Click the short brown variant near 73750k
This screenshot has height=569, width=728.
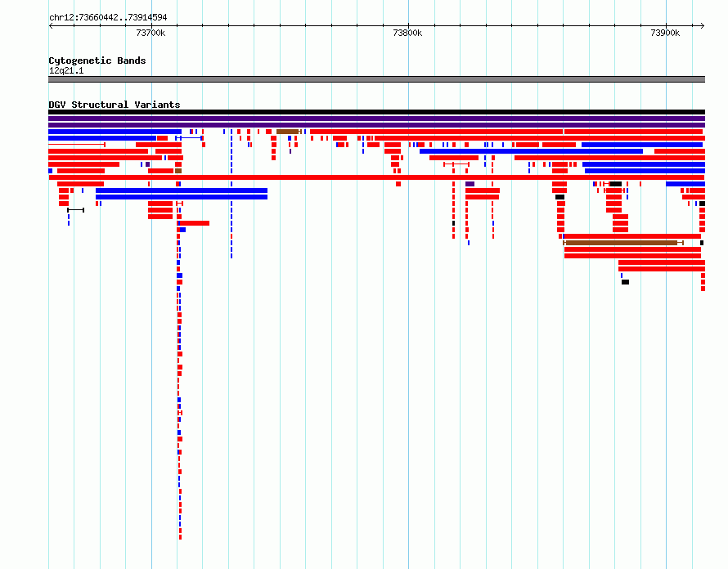(x=289, y=132)
